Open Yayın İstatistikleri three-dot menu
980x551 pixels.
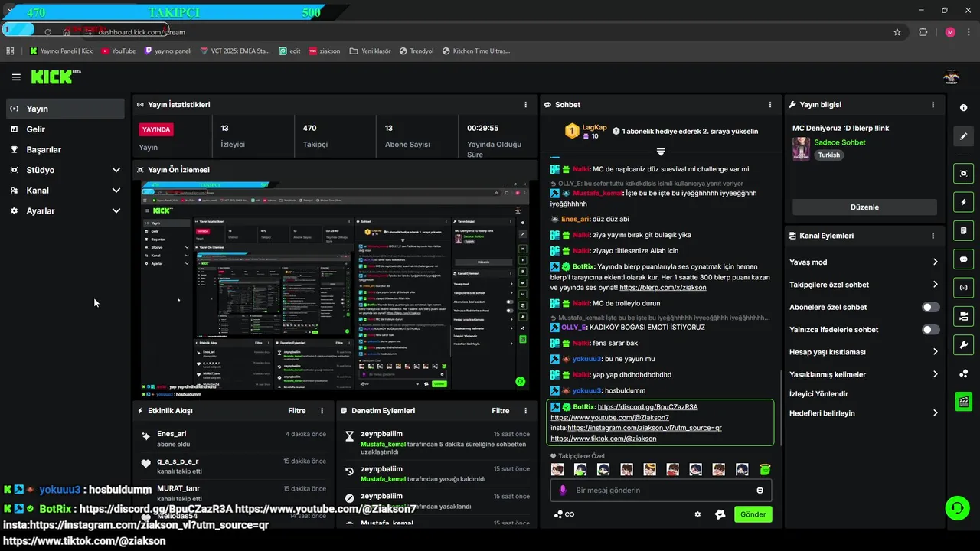pyautogui.click(x=525, y=105)
